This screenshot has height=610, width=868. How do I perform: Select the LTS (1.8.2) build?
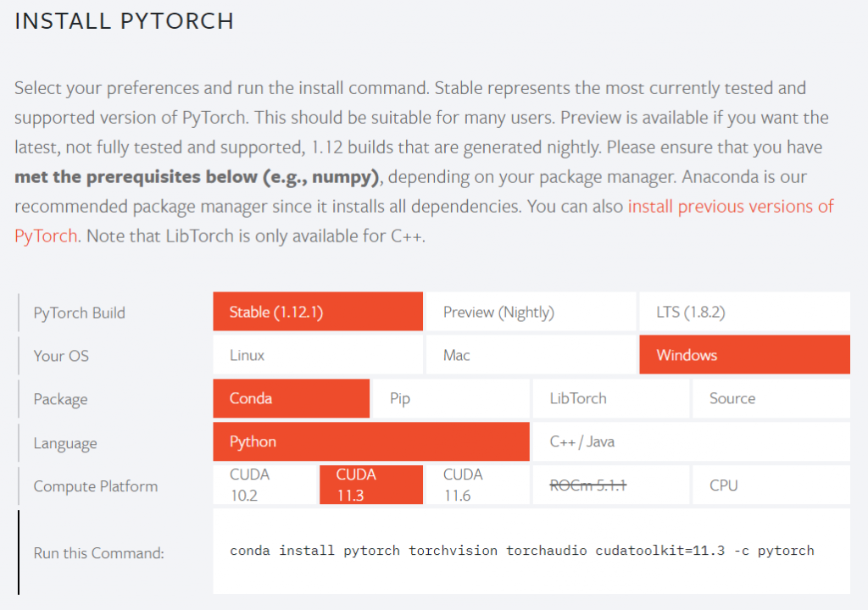(743, 312)
